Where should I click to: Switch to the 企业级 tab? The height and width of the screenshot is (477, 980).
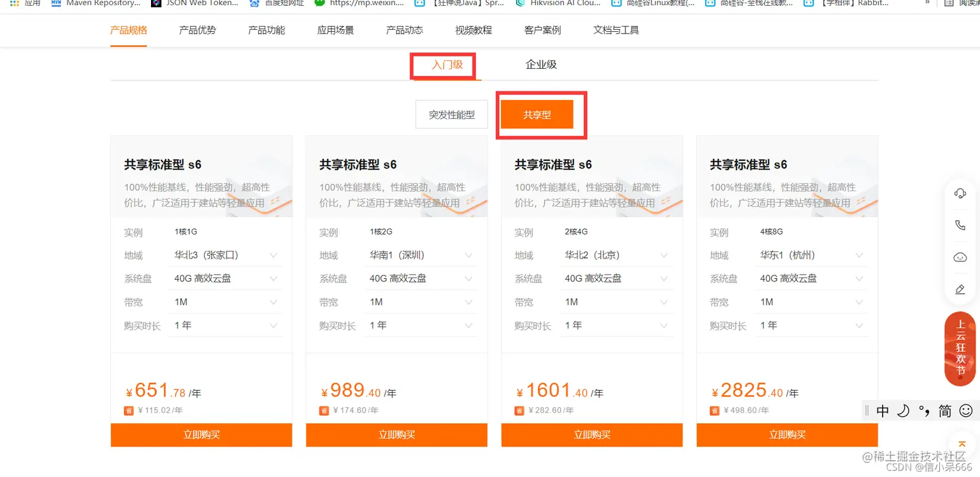[541, 64]
